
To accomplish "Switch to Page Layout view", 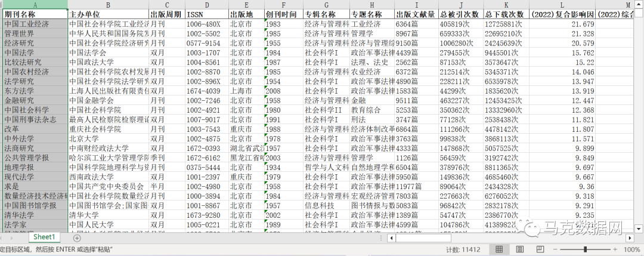I will [x=519, y=249].
